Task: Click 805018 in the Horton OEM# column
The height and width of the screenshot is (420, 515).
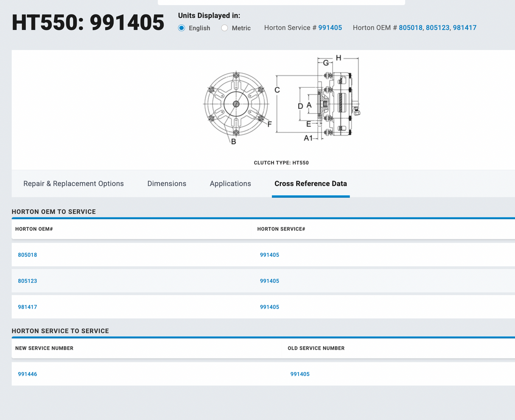Action: tap(28, 255)
